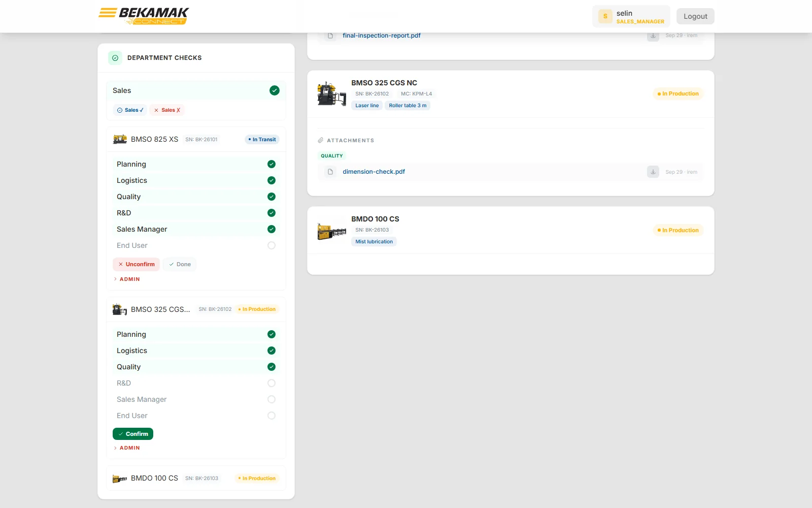Click the Done button for BMSO 825 XS
This screenshot has height=508, width=812.
pyautogui.click(x=180, y=264)
